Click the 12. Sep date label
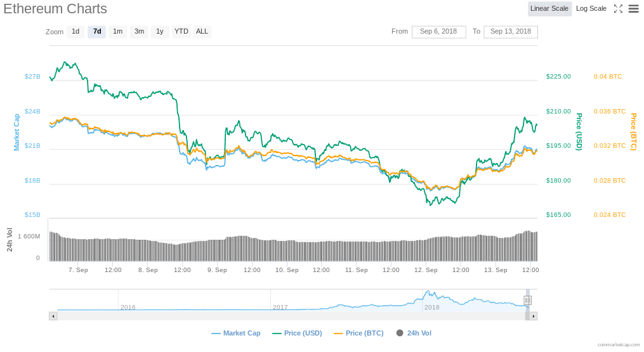The width and height of the screenshot is (644, 352). pyautogui.click(x=426, y=270)
